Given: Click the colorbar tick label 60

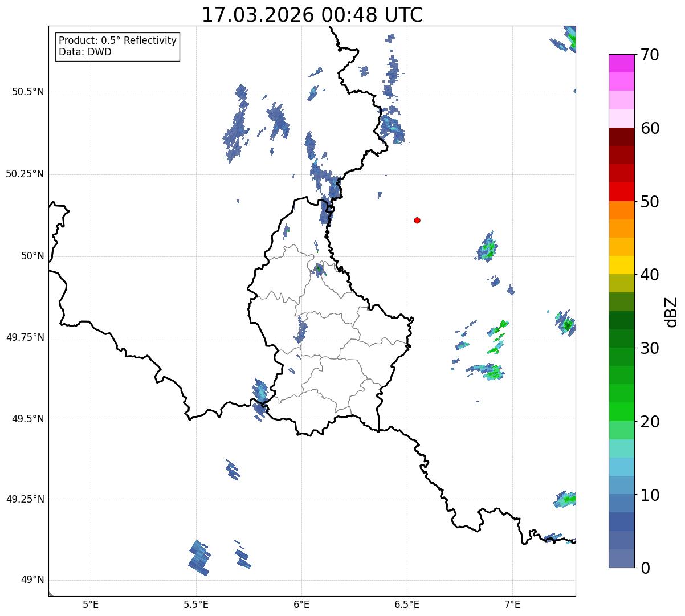Looking at the screenshot, I should [650, 128].
